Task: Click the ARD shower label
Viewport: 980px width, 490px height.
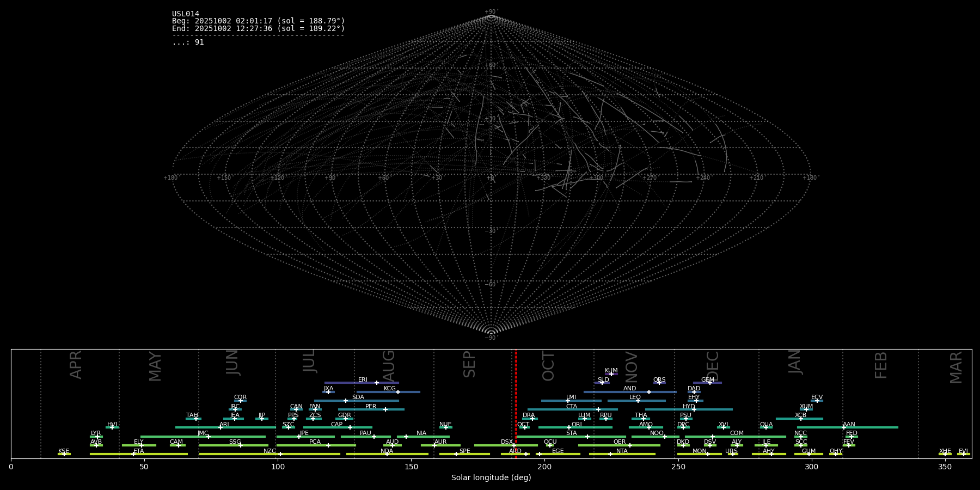Action: tap(515, 451)
